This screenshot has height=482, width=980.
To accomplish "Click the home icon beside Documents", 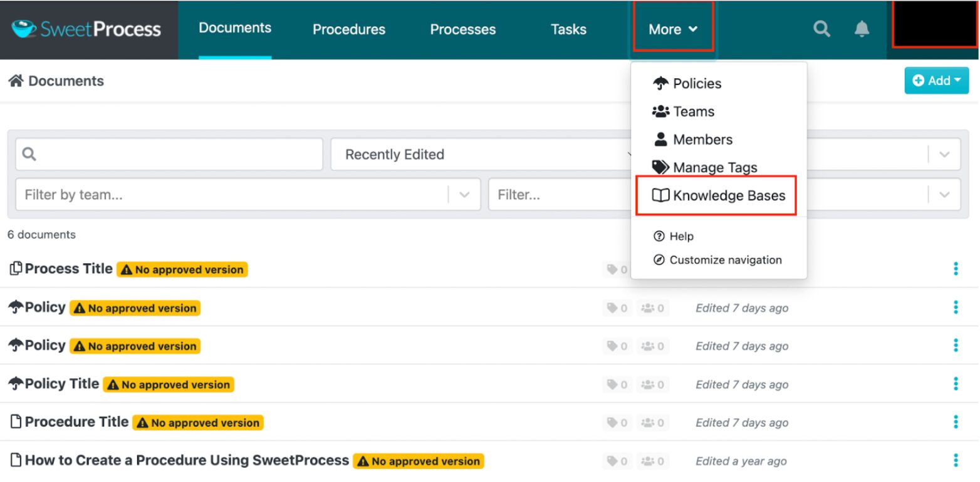I will tap(16, 81).
